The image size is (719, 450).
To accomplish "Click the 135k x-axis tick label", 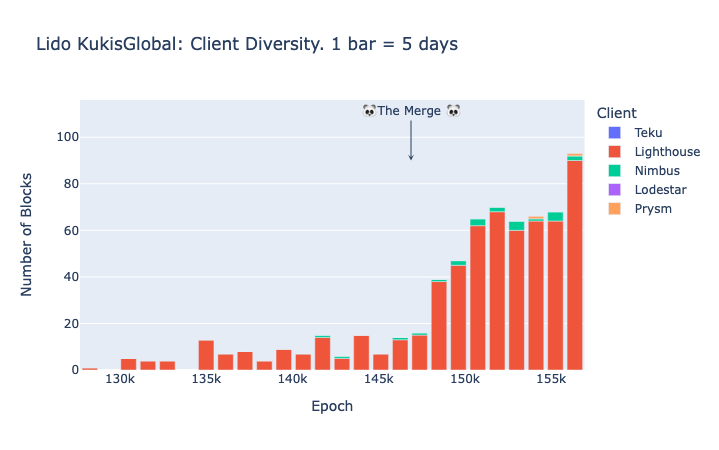I will tap(206, 379).
